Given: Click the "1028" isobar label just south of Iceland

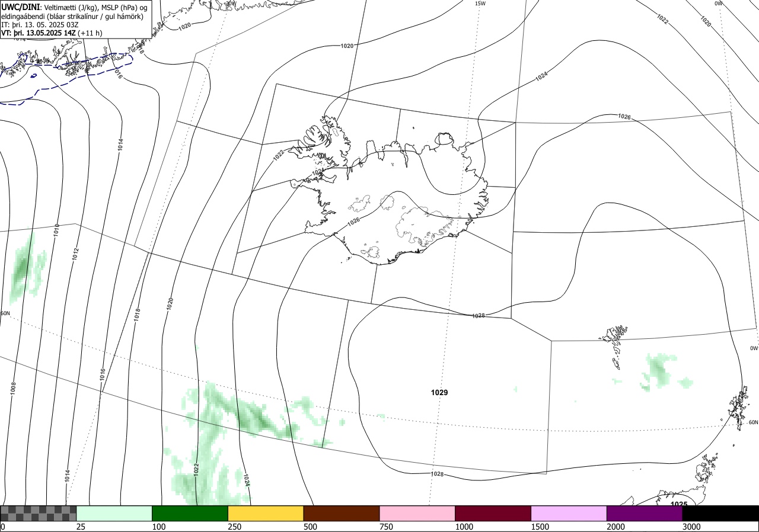Looking at the screenshot, I should point(479,315).
